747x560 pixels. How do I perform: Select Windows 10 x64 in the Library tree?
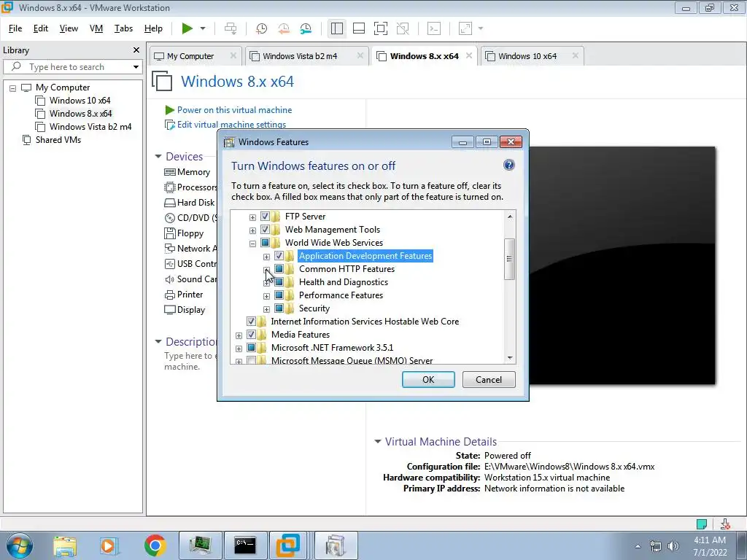tap(80, 101)
